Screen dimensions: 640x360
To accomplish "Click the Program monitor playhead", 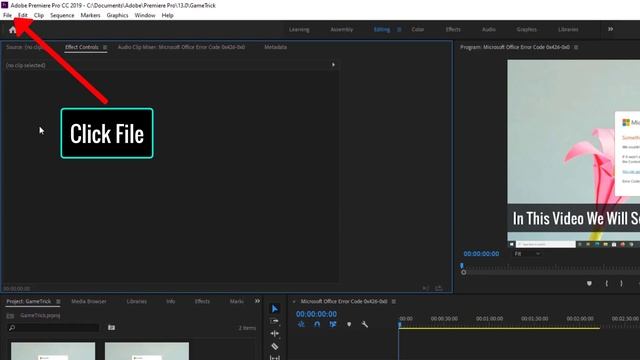I will pyautogui.click(x=462, y=266).
